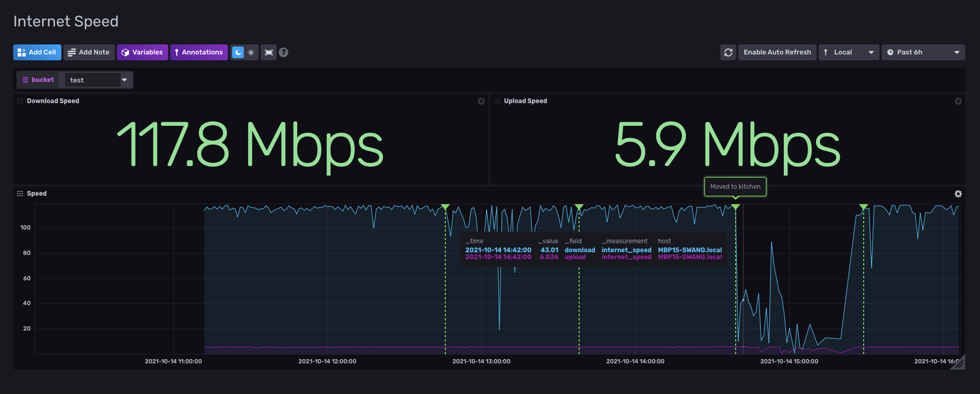Enable Auto Refresh
The height and width of the screenshot is (394, 980).
[x=777, y=52]
